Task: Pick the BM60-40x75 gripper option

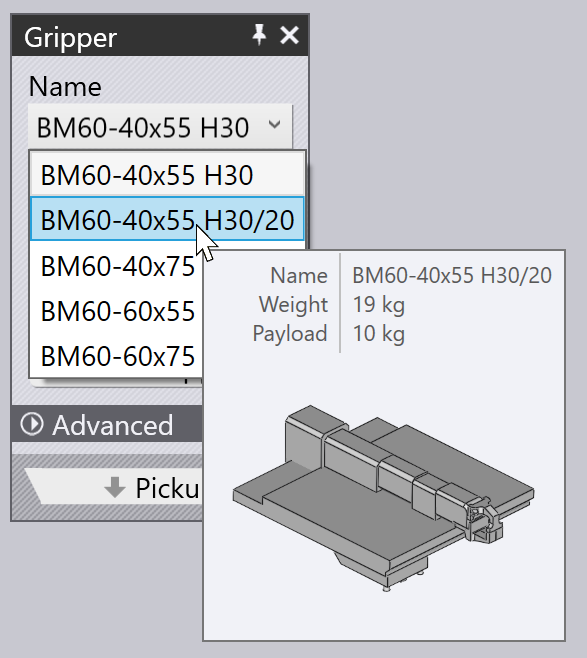Action: click(117, 266)
